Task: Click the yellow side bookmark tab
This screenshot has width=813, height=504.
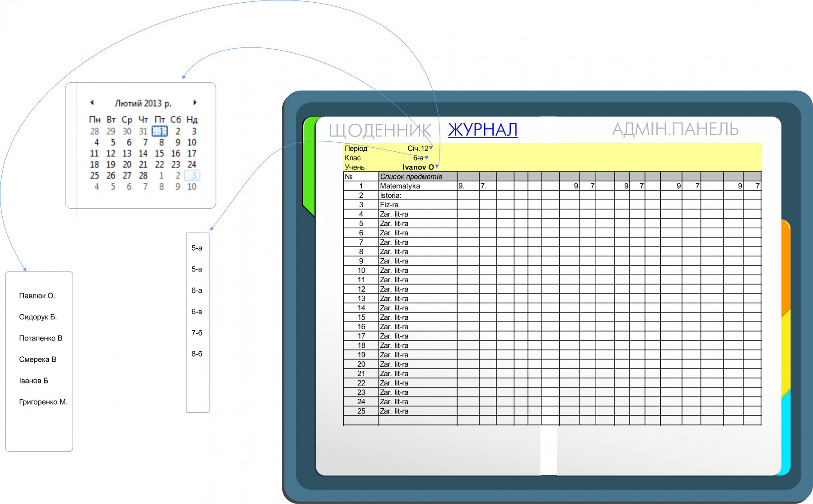Action: 785,352
